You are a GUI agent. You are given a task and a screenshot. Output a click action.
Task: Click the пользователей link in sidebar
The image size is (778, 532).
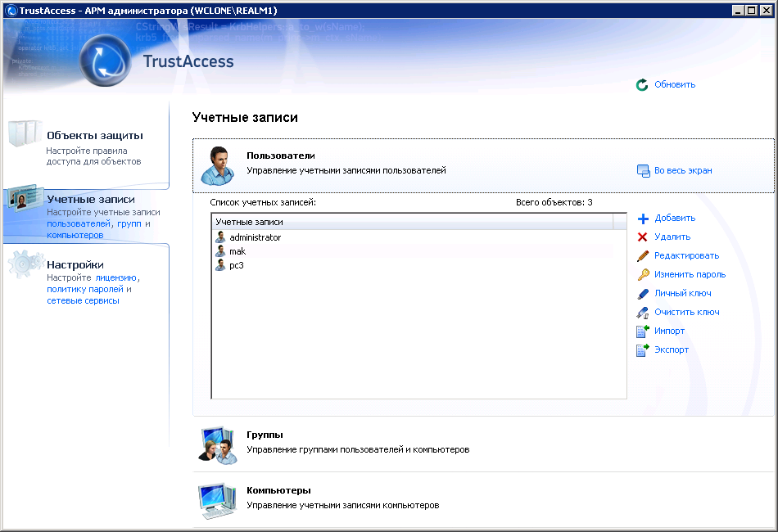[79, 223]
